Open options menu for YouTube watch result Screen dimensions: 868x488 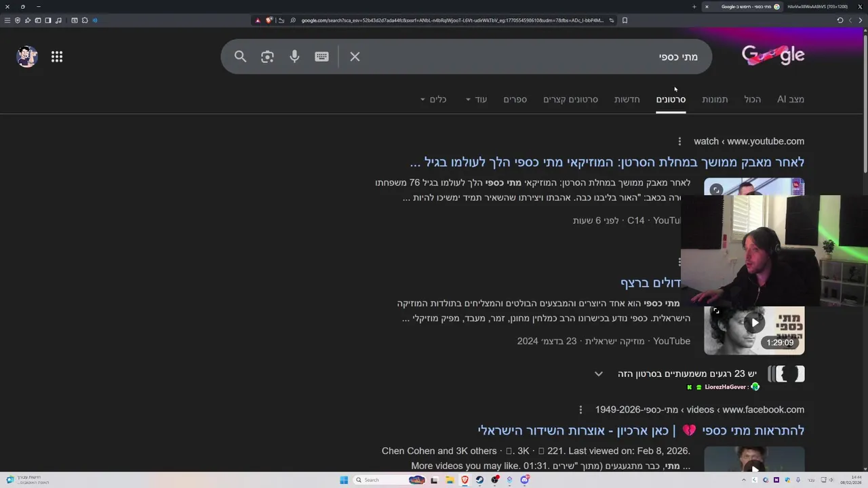(x=679, y=141)
